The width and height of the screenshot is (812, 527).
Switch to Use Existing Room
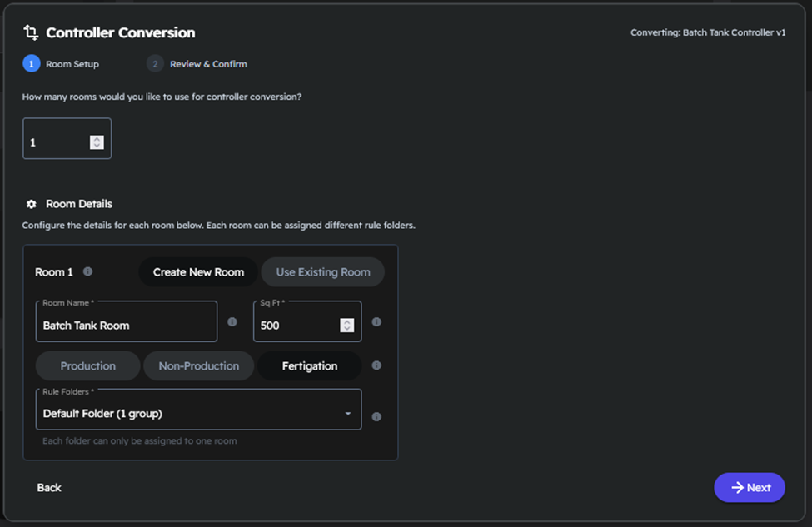(322, 272)
